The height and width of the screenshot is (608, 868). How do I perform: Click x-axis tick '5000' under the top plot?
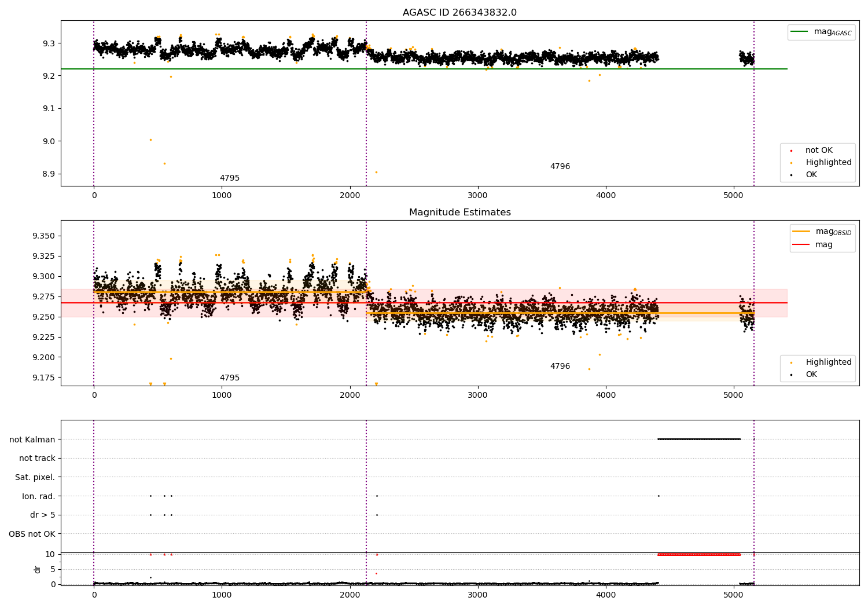coord(733,196)
